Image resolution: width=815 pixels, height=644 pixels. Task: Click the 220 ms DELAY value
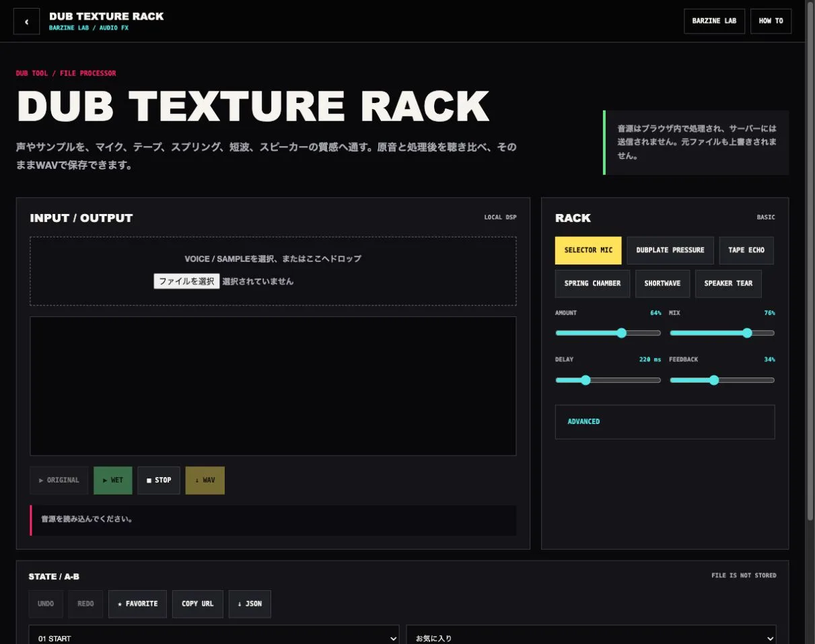(649, 359)
